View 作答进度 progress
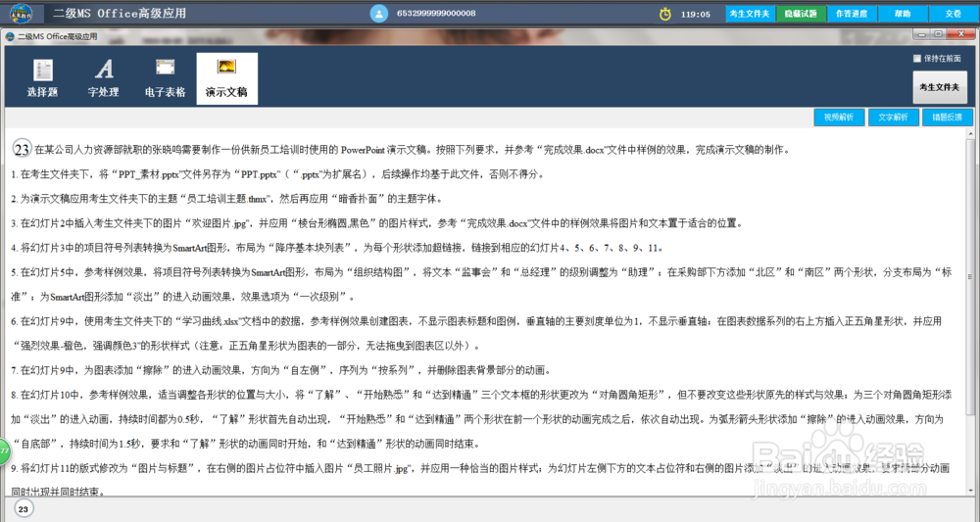This screenshot has height=522, width=980. (x=852, y=14)
